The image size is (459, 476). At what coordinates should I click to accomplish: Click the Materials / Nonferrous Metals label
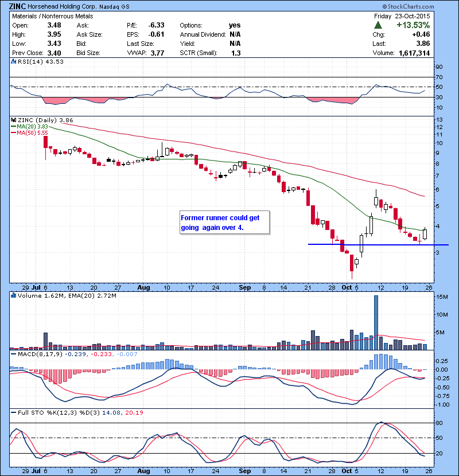coord(53,16)
